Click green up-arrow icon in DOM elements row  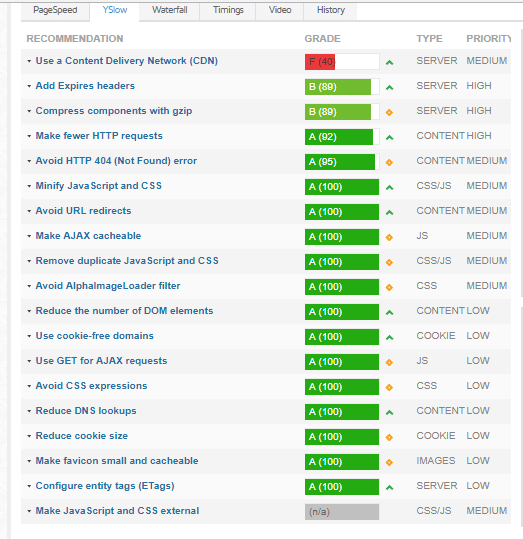389,313
